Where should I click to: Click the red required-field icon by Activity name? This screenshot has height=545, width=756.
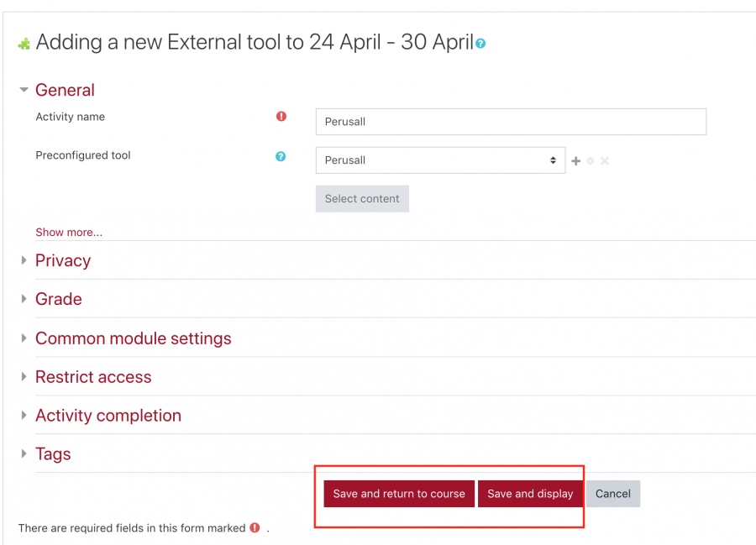pos(281,116)
